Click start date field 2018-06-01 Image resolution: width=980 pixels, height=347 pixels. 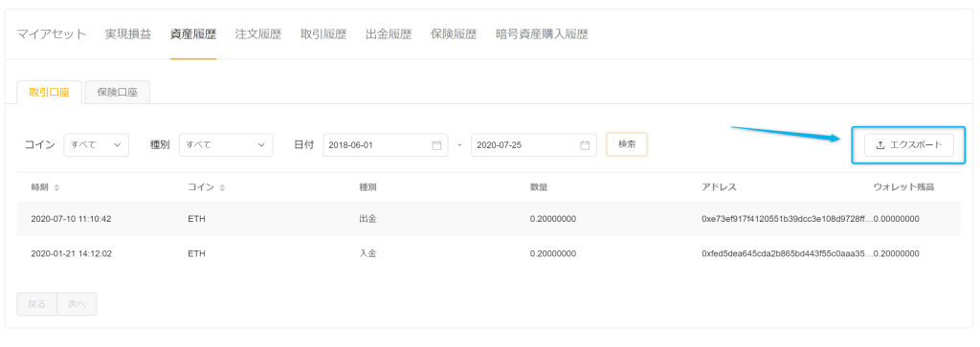tap(386, 144)
